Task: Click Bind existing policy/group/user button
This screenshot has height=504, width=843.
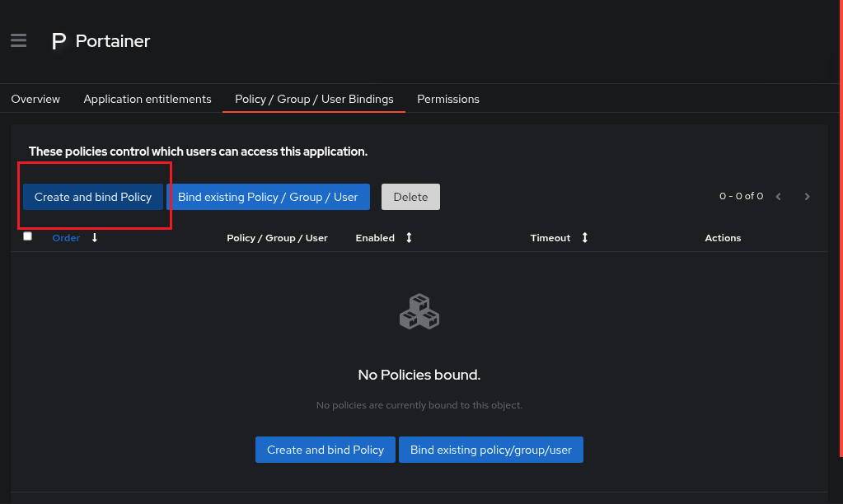Action: [491, 450]
